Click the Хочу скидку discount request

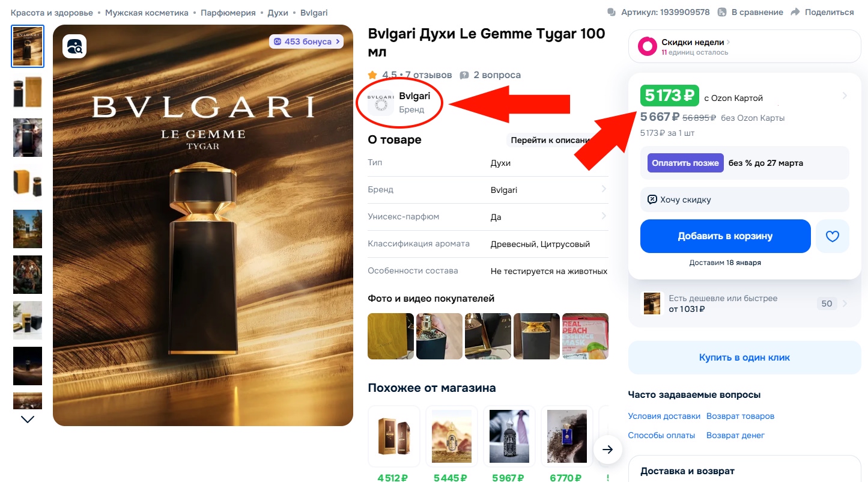click(745, 200)
